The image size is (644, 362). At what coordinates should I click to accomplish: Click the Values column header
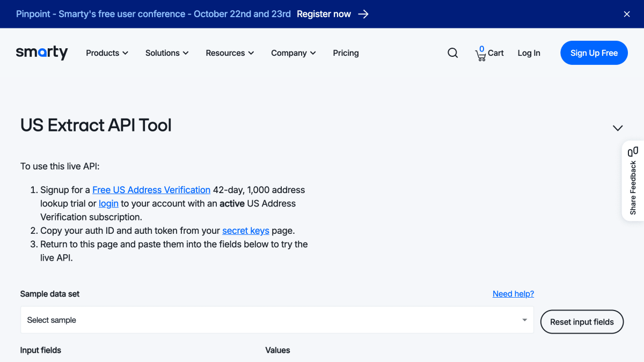277,350
